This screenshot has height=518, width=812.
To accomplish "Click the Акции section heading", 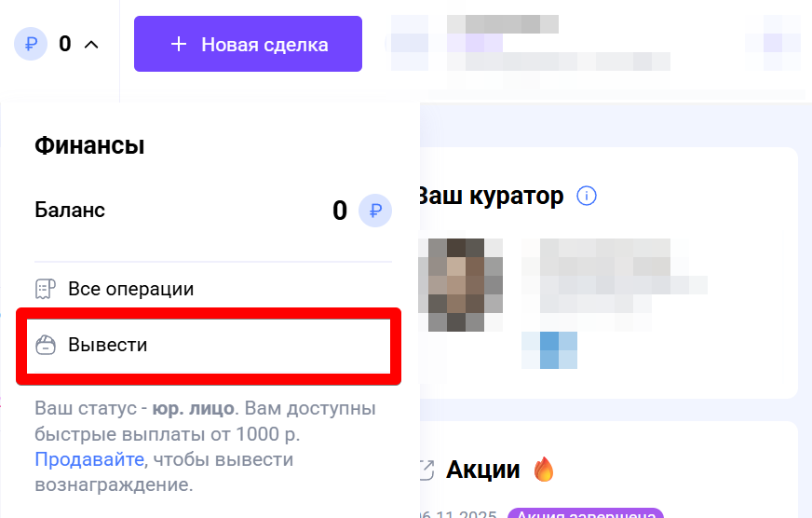I will coord(482,470).
